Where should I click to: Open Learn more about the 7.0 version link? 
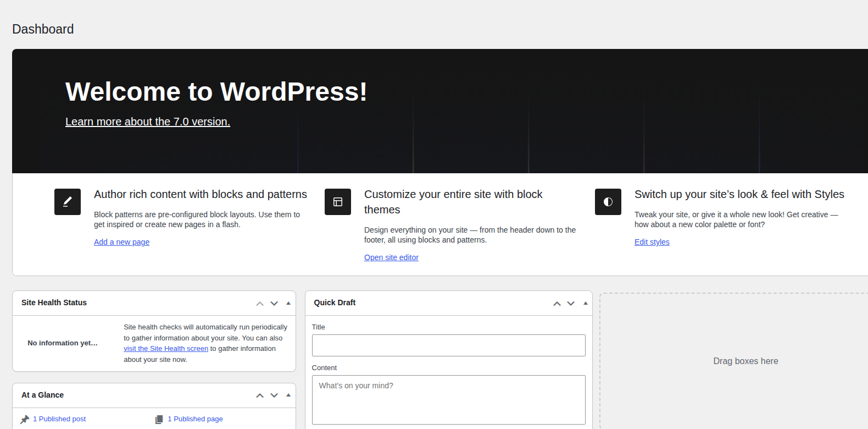click(x=148, y=122)
